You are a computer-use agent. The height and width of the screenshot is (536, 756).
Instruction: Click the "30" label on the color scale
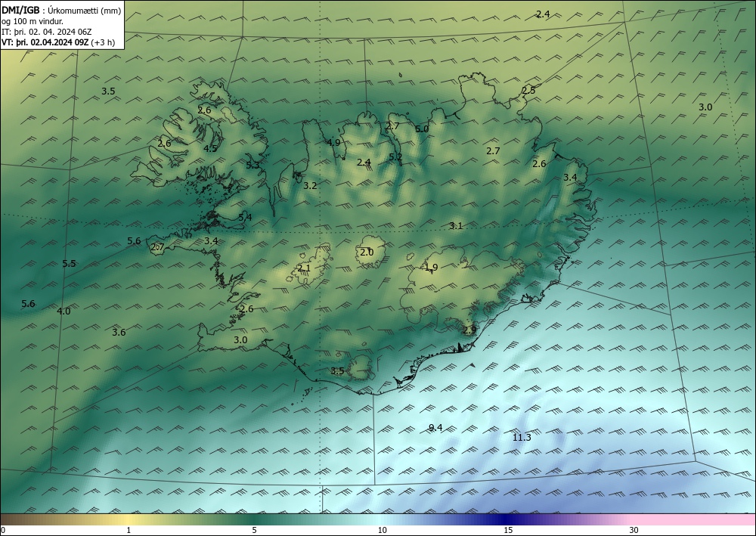click(x=634, y=531)
